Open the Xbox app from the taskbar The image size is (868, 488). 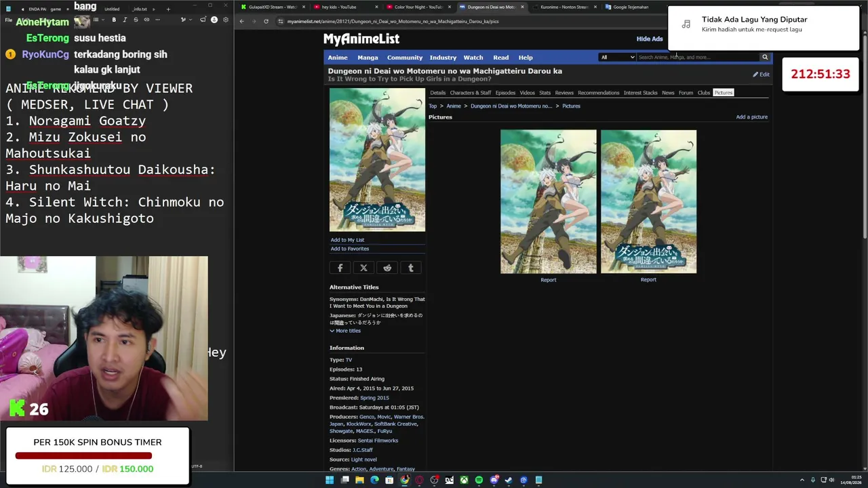[x=464, y=480]
